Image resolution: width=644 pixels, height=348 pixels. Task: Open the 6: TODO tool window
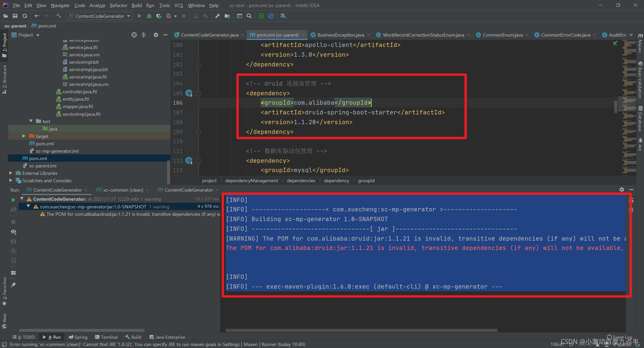[23, 337]
